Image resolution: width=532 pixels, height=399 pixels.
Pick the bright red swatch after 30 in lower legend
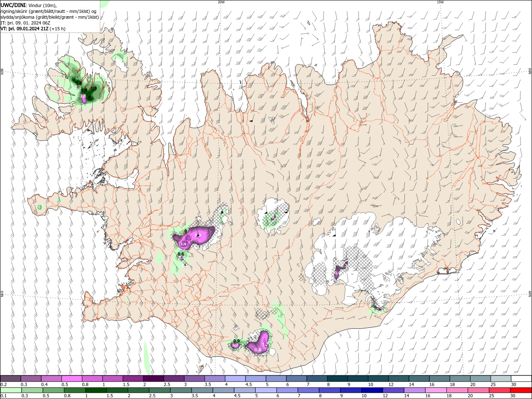click(521, 390)
